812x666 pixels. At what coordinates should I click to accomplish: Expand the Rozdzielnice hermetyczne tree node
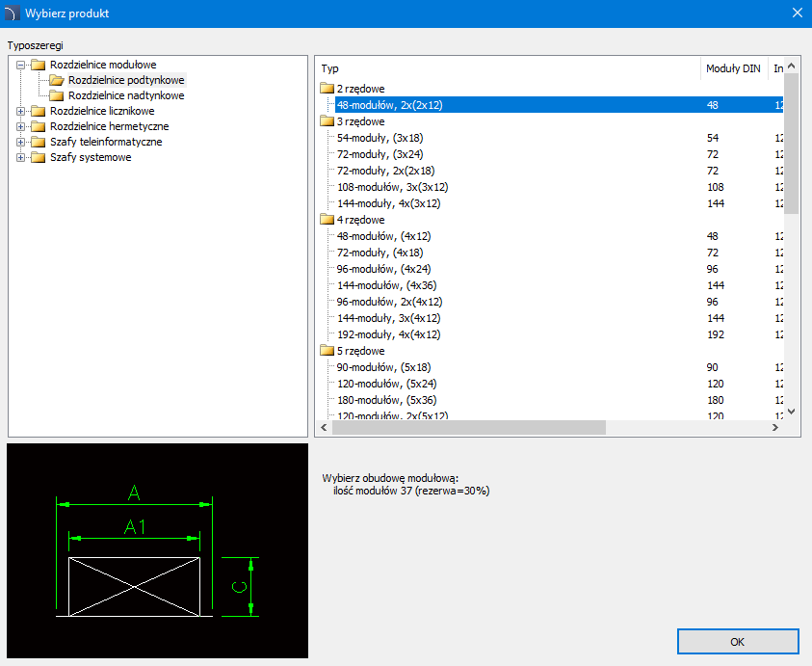[21, 126]
